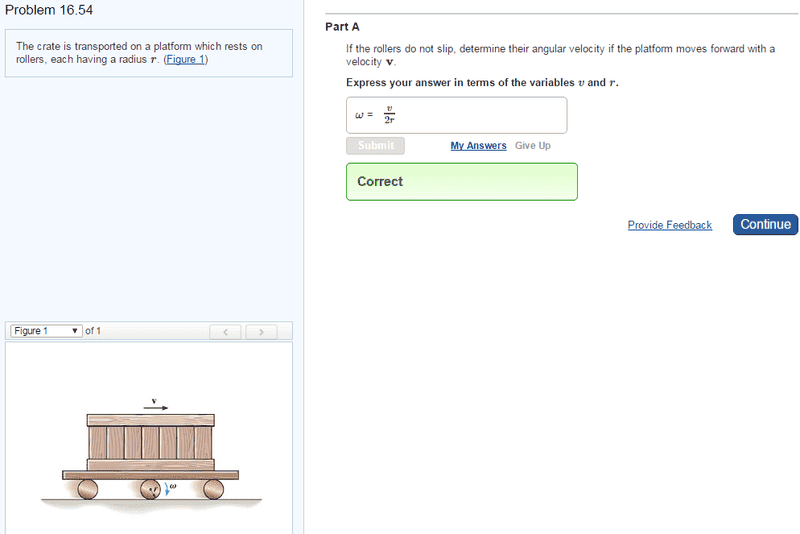Click the right roller under the platform
The width and height of the screenshot is (800, 534).
[212, 489]
